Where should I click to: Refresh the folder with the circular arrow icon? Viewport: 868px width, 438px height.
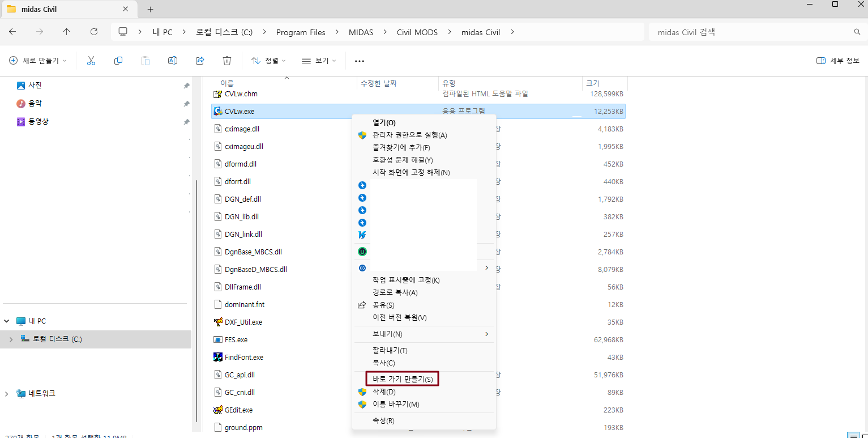coord(94,32)
